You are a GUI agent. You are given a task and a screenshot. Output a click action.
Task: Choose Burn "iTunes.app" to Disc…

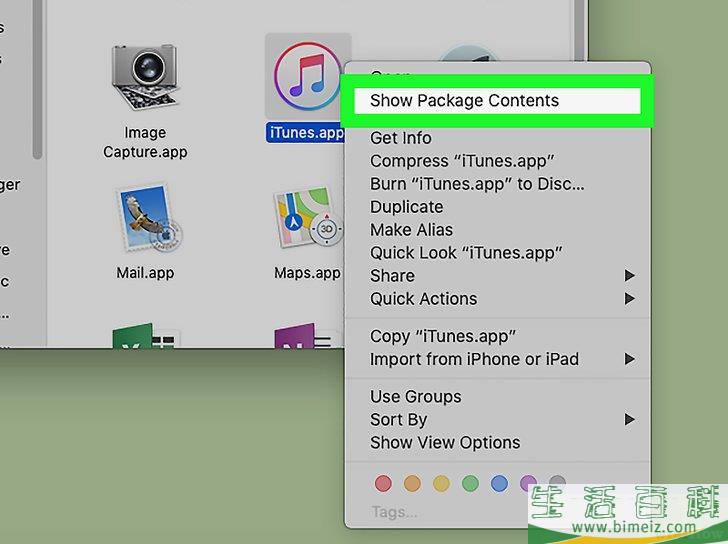tap(497, 184)
